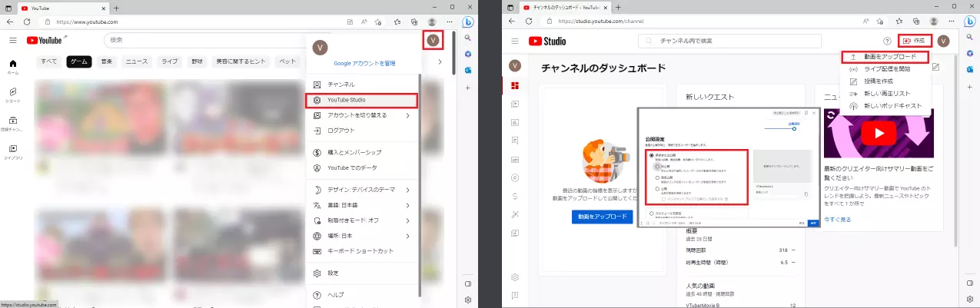Viewport: 980px width, 308px height.
Task: Open the feedback icon in Studio sidebar
Action: coord(515,295)
